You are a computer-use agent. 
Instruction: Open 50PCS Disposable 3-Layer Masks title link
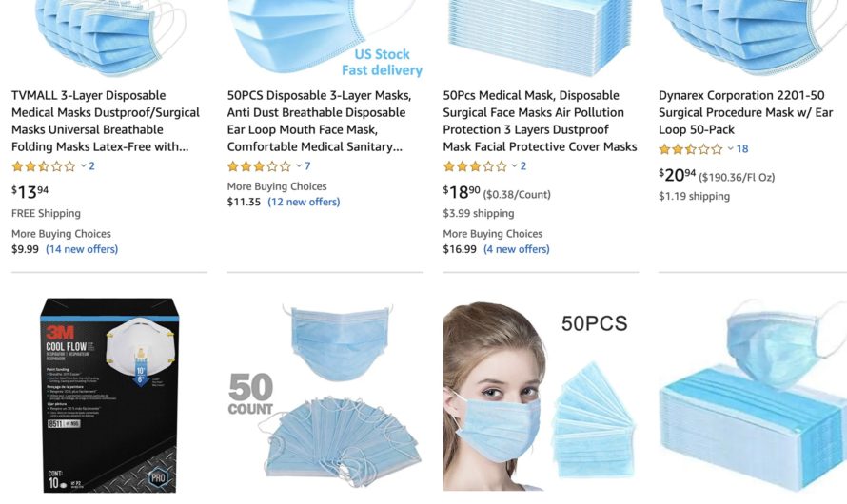pyautogui.click(x=319, y=121)
